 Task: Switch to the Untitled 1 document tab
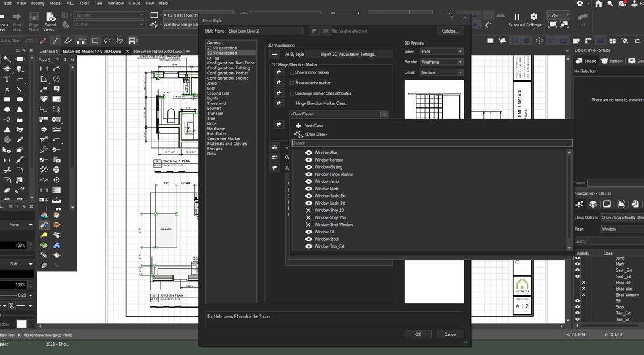tap(48, 51)
